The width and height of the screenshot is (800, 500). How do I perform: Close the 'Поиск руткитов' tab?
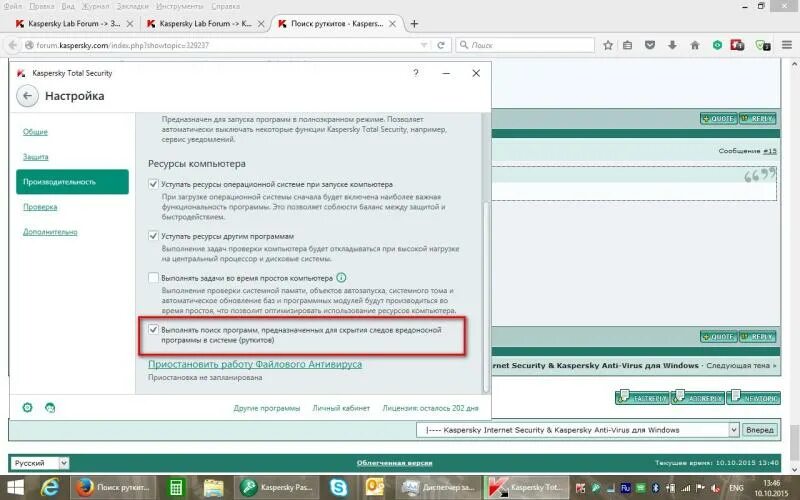click(x=392, y=24)
